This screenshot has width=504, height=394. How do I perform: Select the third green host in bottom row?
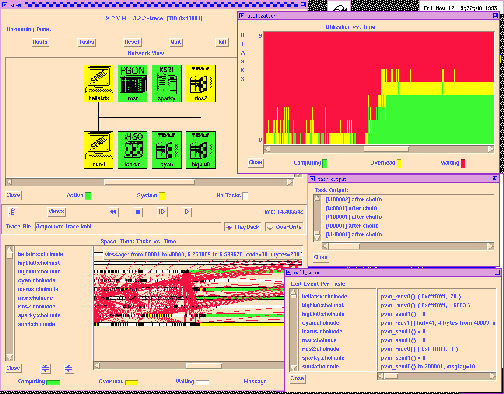point(167,150)
